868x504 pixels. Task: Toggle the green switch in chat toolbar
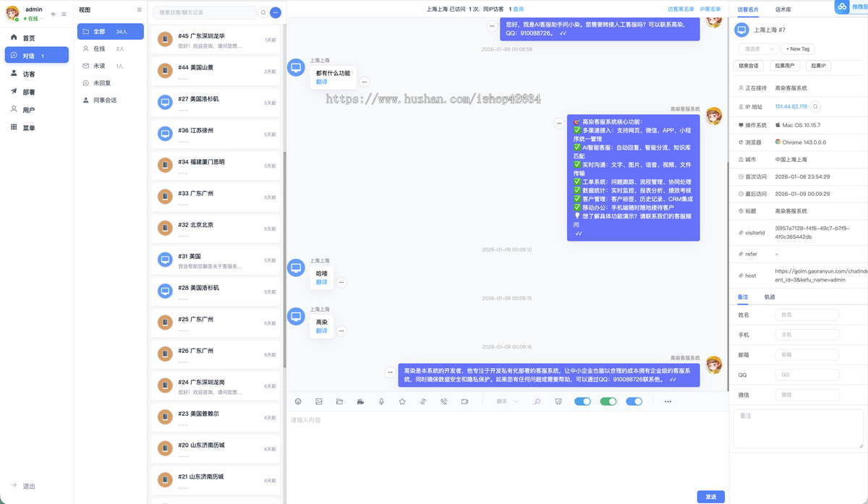point(608,401)
